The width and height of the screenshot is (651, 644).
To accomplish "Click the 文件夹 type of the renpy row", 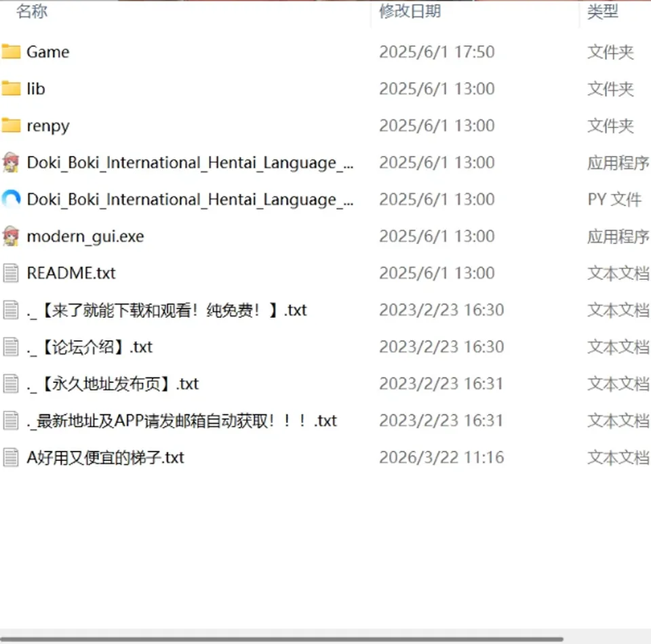I will 610,125.
